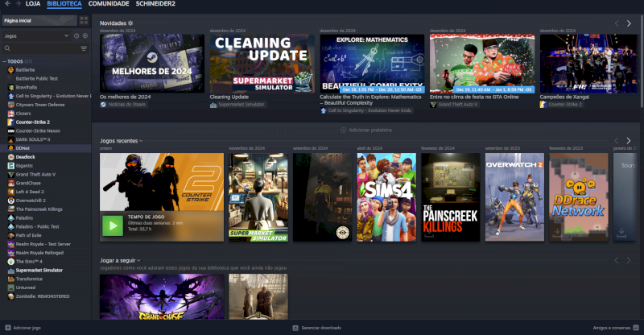Click the Zombidle: REMONSTERED sidebar icon
This screenshot has height=335, width=644.
pyautogui.click(x=11, y=296)
